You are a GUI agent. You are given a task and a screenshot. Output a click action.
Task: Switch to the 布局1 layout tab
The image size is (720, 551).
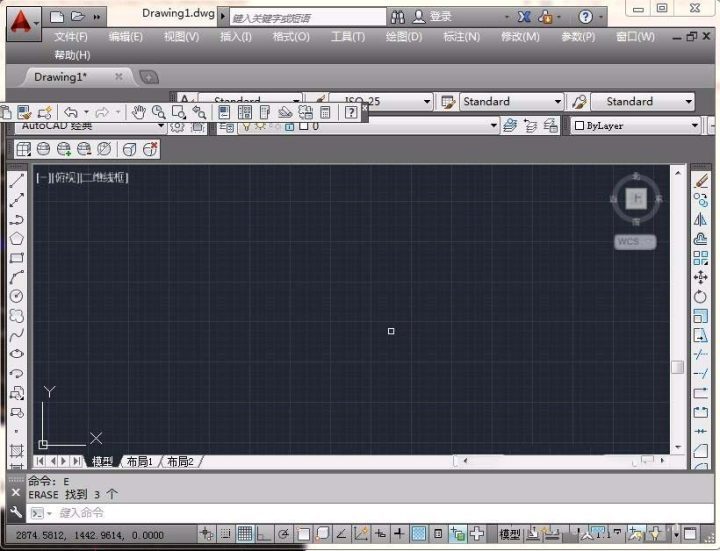click(140, 461)
